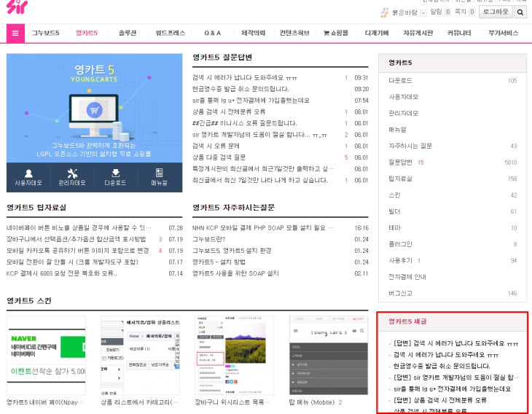
Task: Open the pink hamburger menu
Action: pos(15,34)
